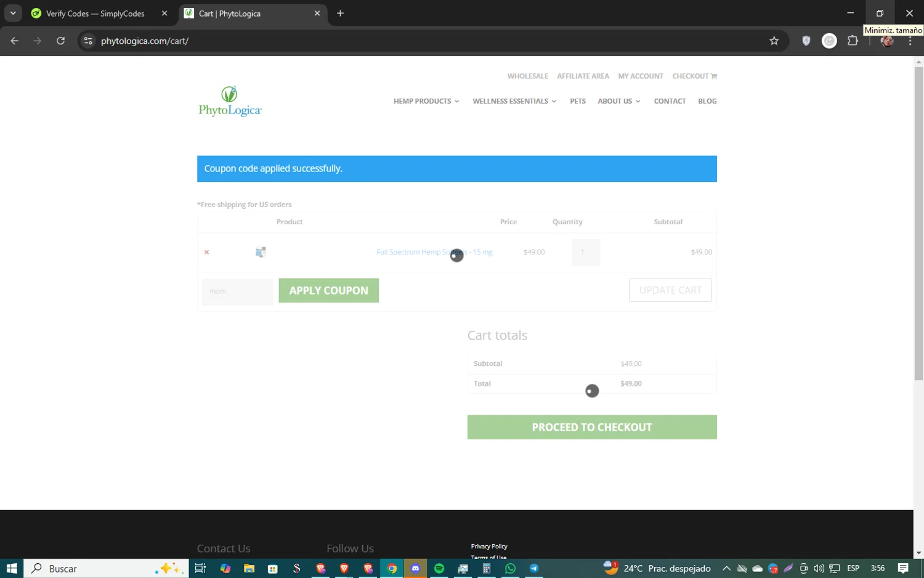
Task: Click Proceed to Checkout button
Action: click(x=592, y=427)
